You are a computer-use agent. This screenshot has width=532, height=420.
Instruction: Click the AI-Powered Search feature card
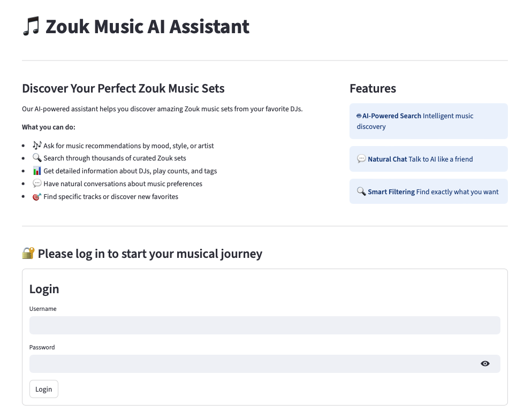tap(428, 121)
